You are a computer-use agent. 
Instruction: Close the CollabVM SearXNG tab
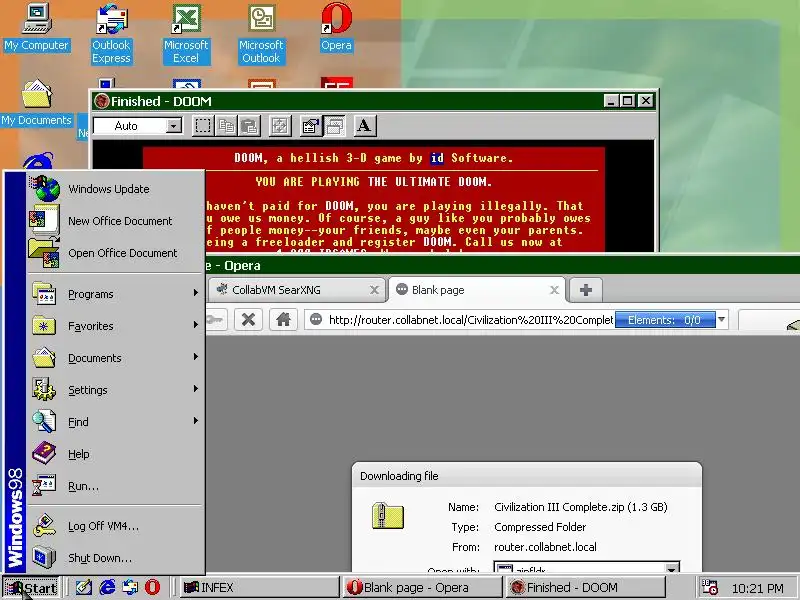tap(374, 290)
